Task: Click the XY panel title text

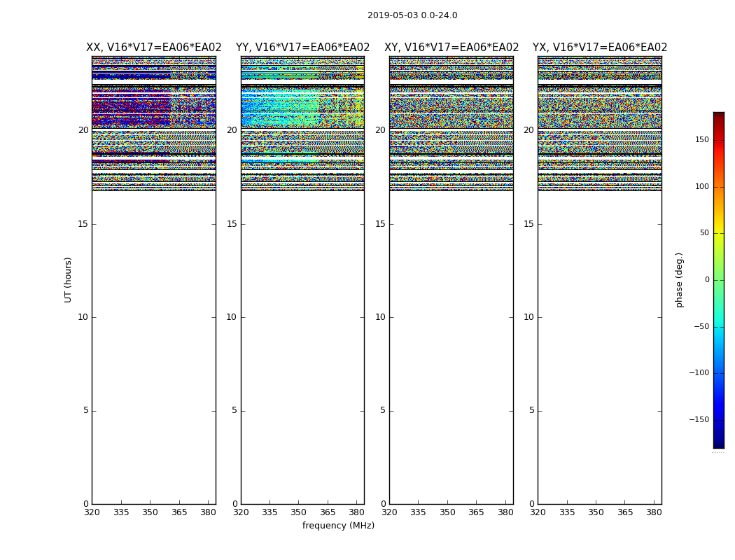Action: click(451, 48)
